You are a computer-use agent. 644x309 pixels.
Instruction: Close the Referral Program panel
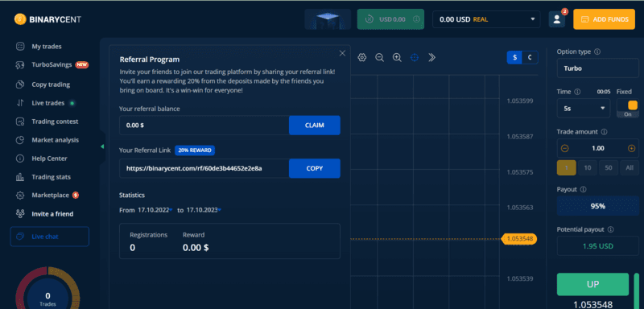coord(342,53)
